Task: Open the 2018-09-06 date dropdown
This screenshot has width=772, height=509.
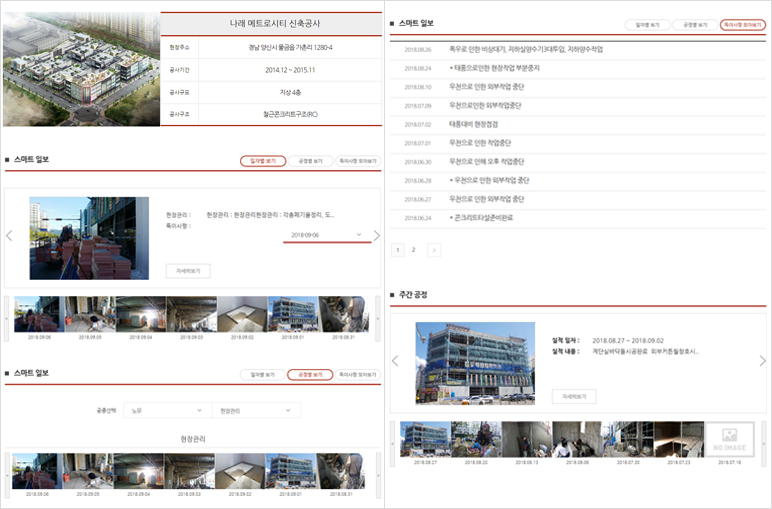Action: pyautogui.click(x=327, y=235)
